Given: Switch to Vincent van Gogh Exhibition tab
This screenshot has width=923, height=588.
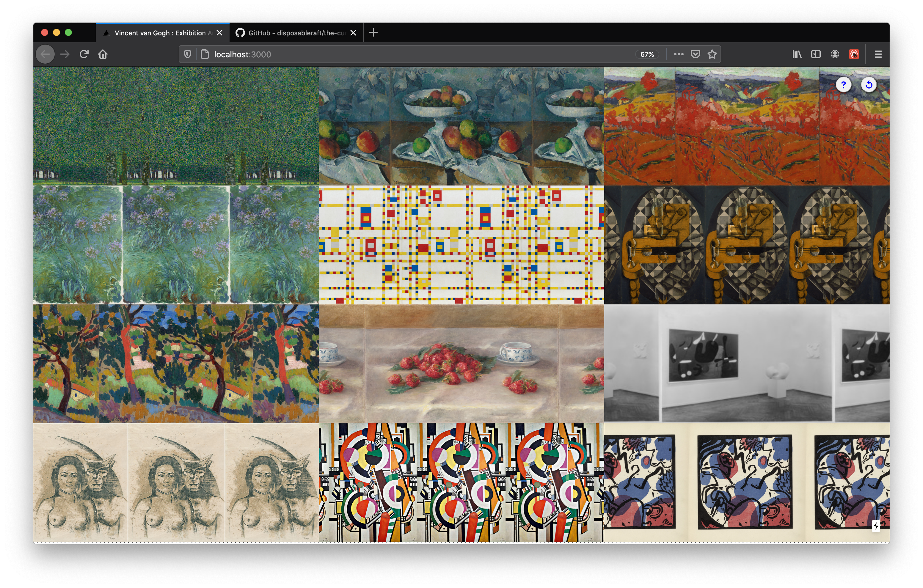Looking at the screenshot, I should coord(163,33).
